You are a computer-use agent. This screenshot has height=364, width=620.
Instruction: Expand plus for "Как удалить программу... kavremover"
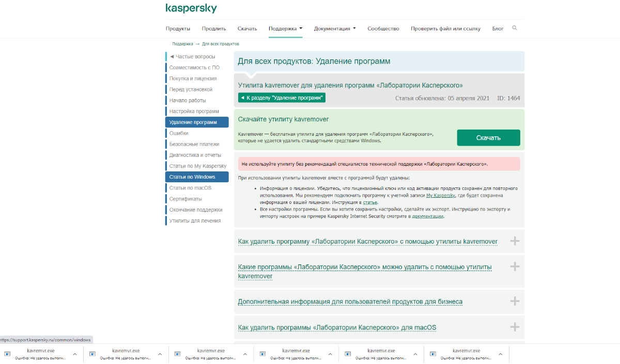tap(515, 241)
